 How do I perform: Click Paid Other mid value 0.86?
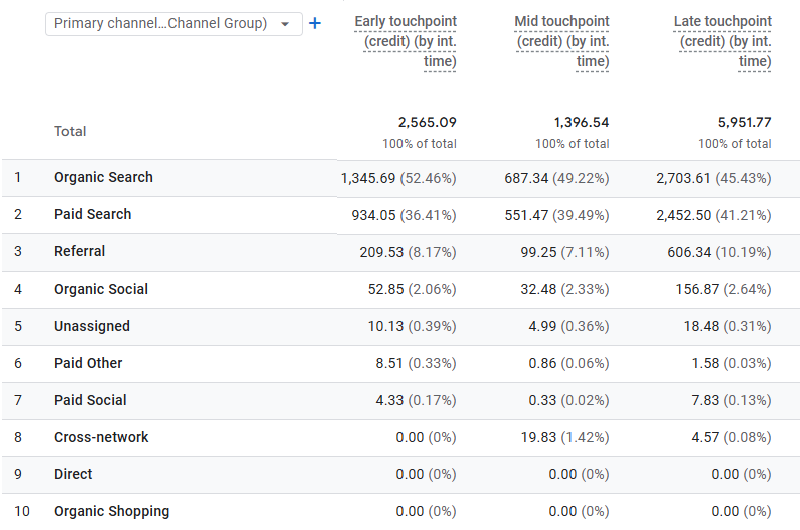(x=542, y=363)
